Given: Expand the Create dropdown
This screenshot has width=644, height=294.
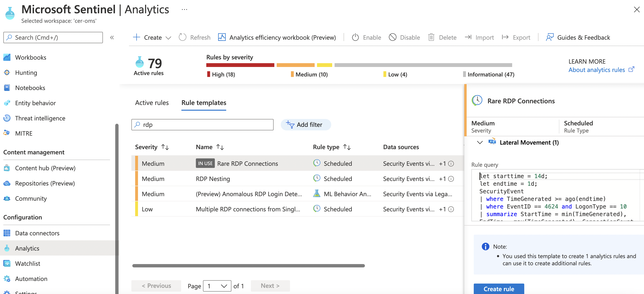Looking at the screenshot, I should (x=168, y=38).
